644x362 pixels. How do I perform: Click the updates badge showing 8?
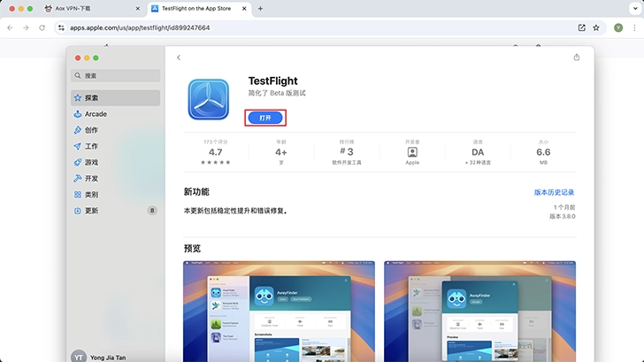[x=152, y=211]
